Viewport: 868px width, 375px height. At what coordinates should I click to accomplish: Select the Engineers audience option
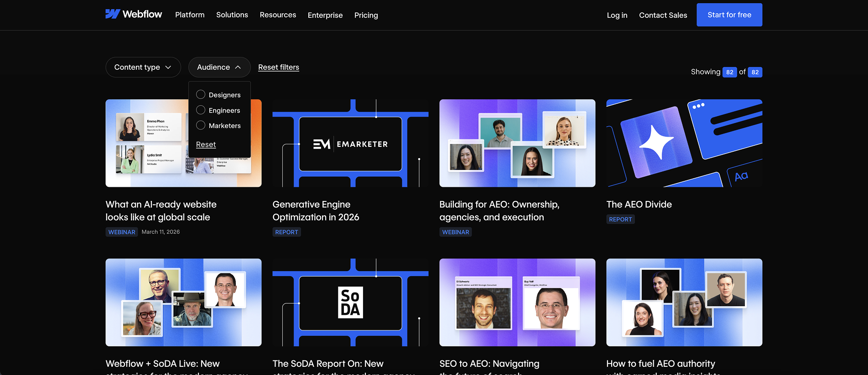pyautogui.click(x=218, y=110)
